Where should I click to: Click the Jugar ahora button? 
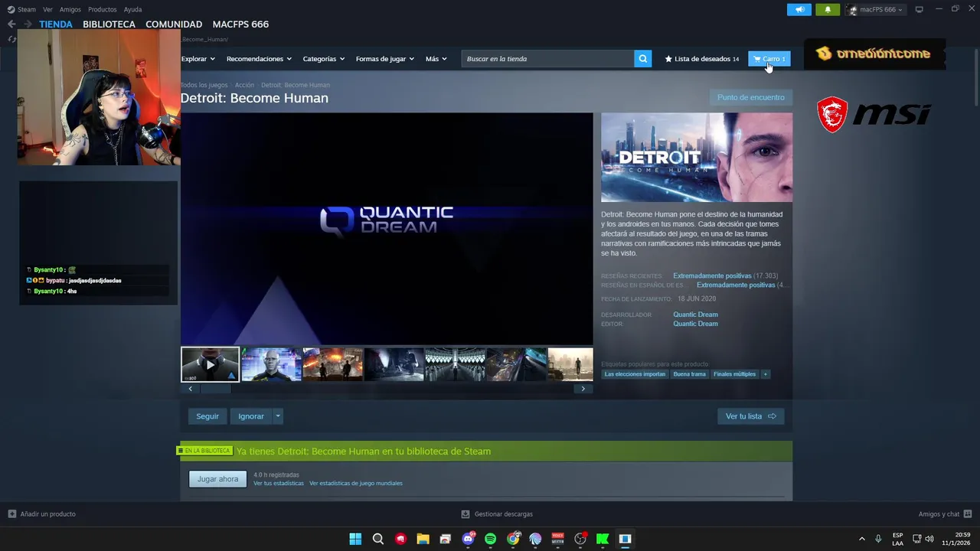218,479
